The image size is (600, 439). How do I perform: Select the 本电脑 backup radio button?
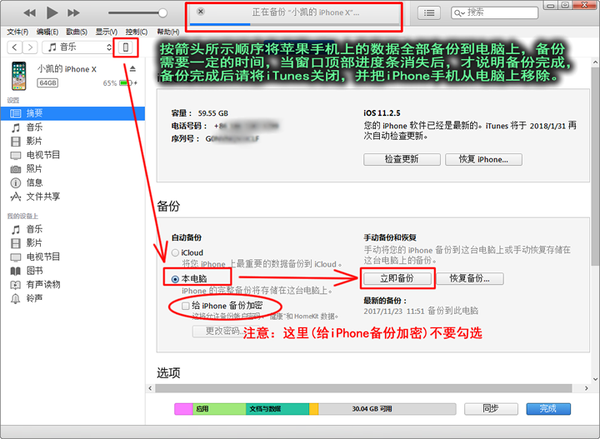point(175,279)
